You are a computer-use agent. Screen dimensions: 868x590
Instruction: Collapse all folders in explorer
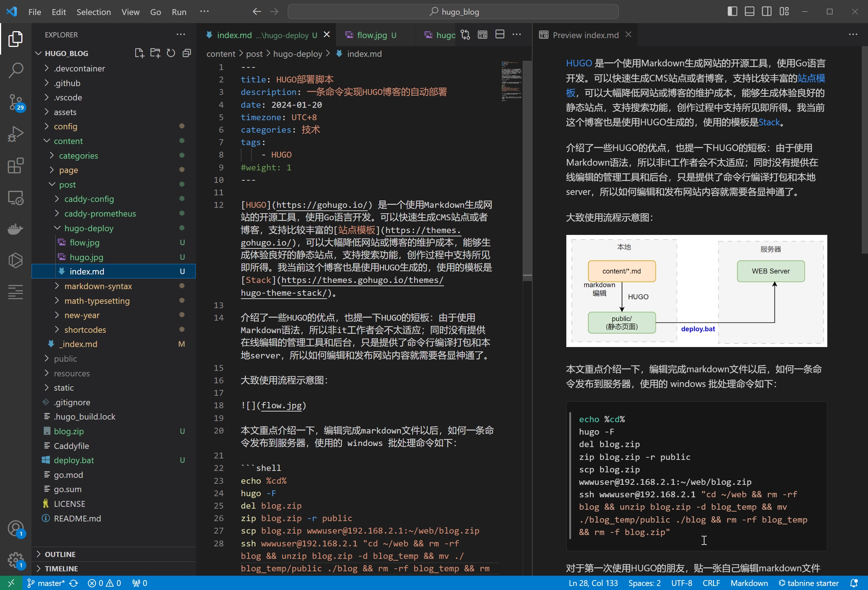point(187,53)
